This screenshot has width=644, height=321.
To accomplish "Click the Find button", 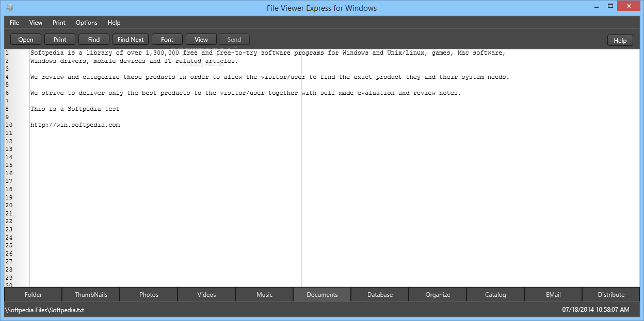I will [x=94, y=40].
